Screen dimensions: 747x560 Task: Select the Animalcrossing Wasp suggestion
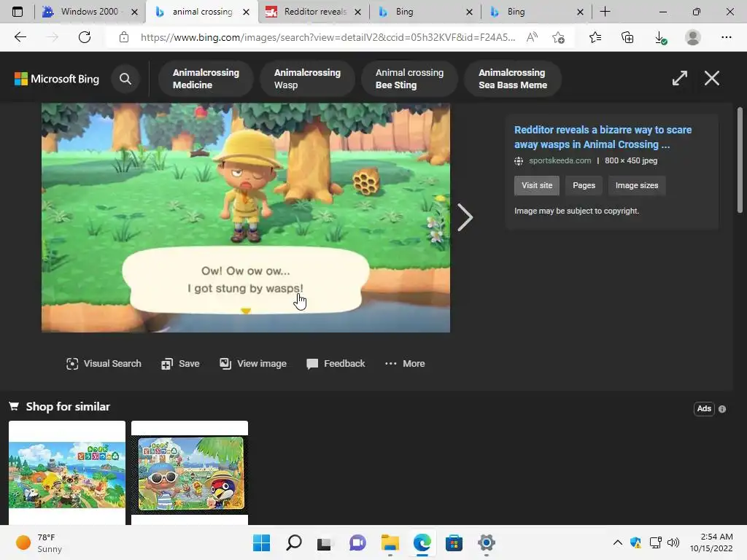pyautogui.click(x=307, y=79)
